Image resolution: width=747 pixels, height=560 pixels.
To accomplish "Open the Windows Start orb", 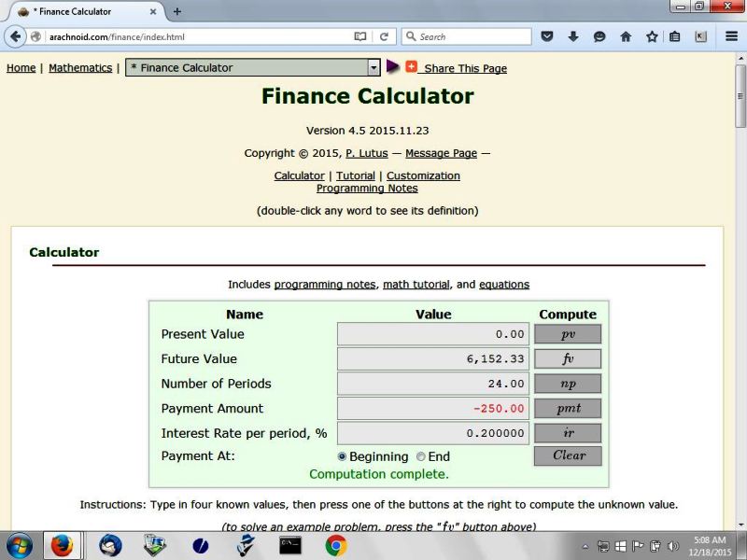I will [20, 546].
